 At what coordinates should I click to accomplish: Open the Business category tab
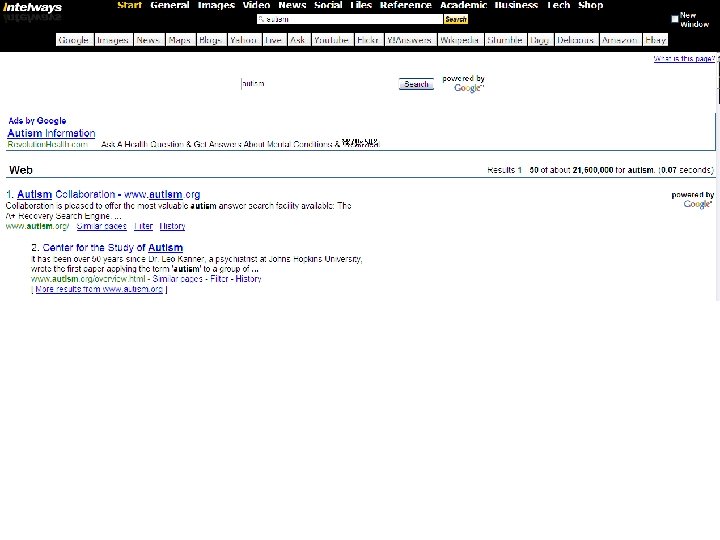[516, 5]
